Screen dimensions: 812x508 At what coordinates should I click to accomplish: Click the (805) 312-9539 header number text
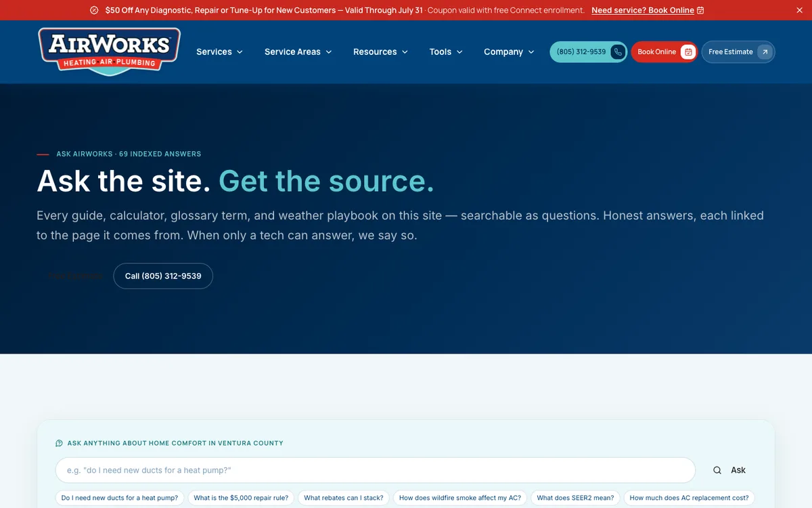click(x=581, y=51)
